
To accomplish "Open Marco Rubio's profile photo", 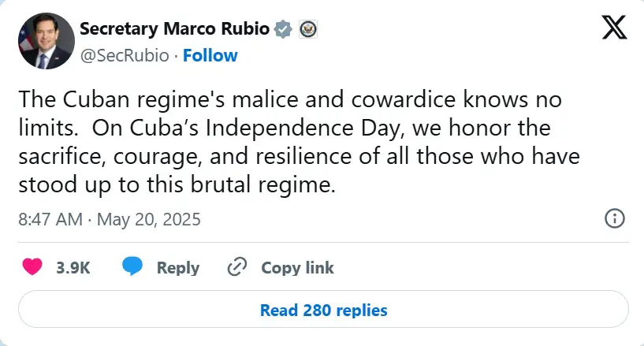I will click(47, 41).
